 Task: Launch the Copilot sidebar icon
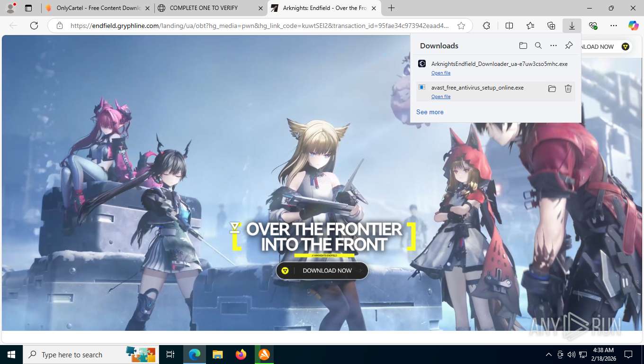[633, 26]
